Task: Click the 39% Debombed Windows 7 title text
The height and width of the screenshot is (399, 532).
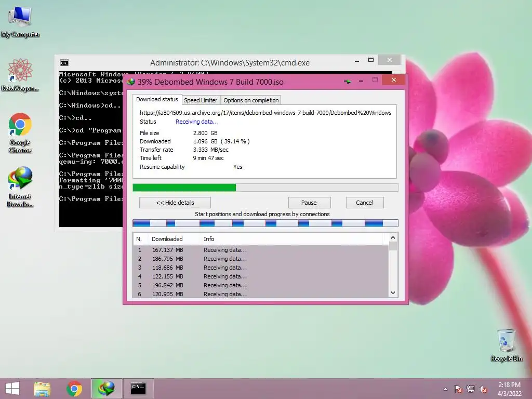Action: [x=210, y=82]
